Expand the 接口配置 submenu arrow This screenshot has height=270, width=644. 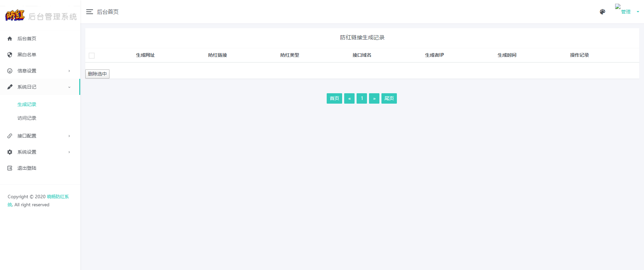[69, 136]
